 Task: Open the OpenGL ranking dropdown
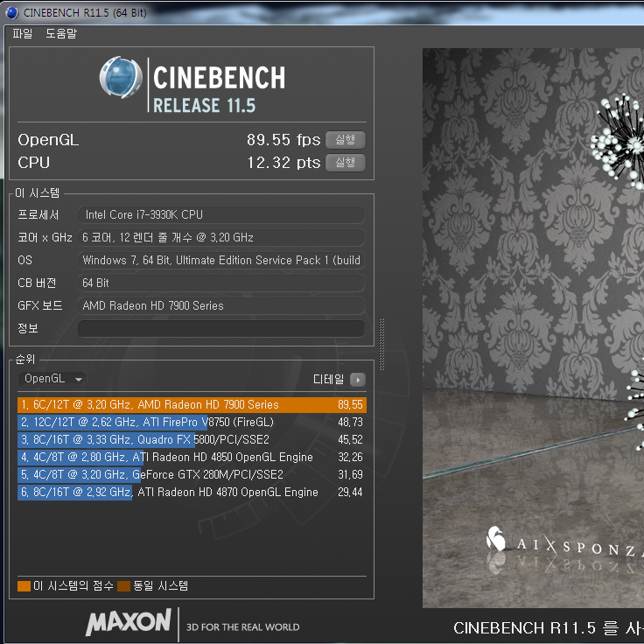pos(52,379)
